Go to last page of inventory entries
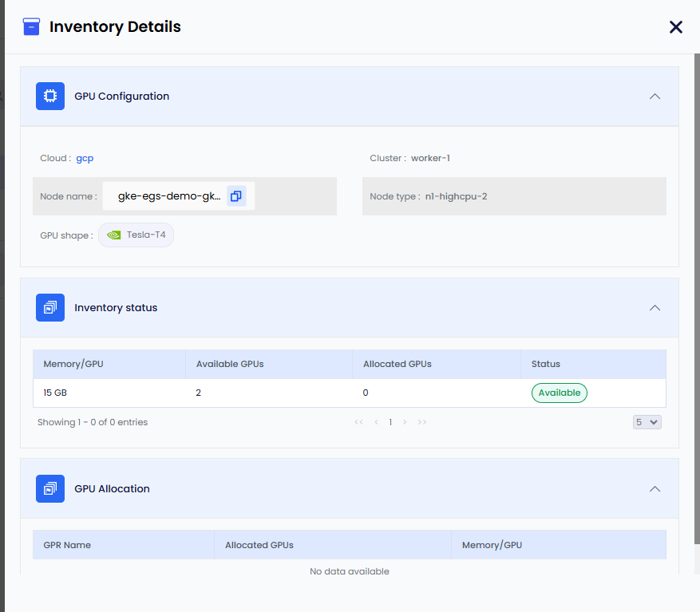 click(x=422, y=422)
